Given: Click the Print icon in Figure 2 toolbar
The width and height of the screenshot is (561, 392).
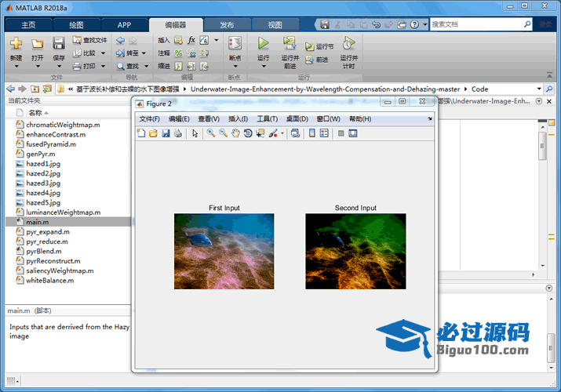Looking at the screenshot, I should point(178,133).
